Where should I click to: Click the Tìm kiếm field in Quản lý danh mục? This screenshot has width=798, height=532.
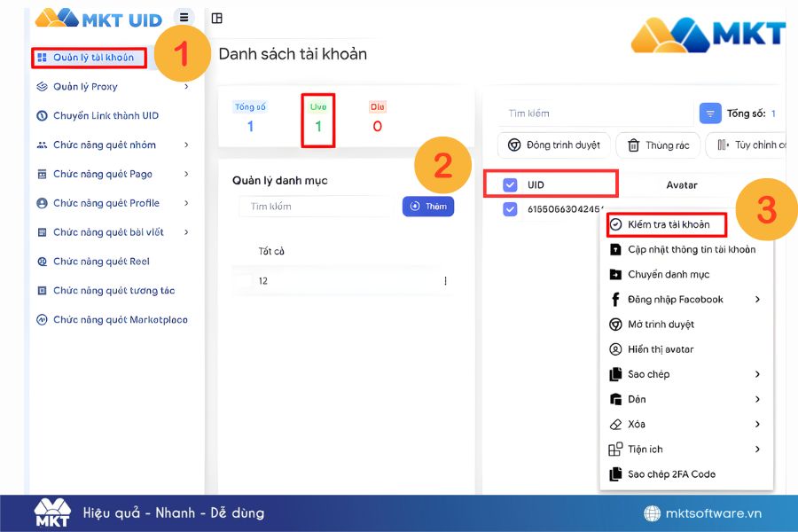pyautogui.click(x=317, y=207)
